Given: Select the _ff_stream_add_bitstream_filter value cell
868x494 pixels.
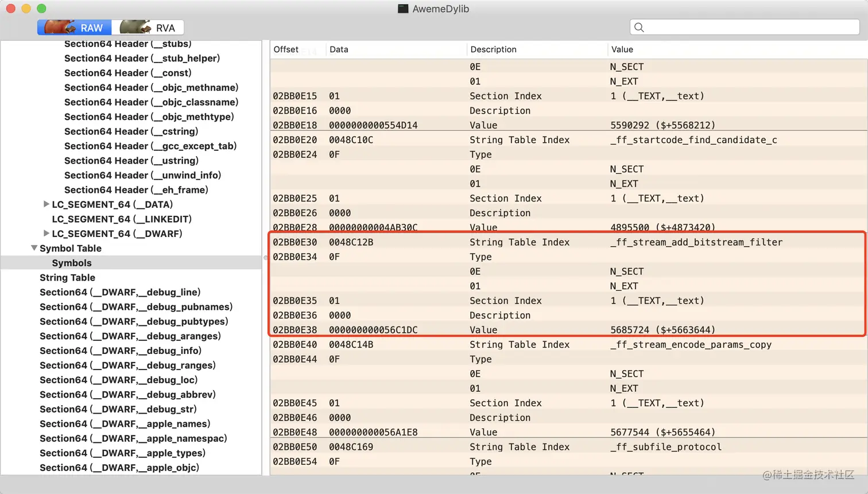Looking at the screenshot, I should pyautogui.click(x=696, y=242).
